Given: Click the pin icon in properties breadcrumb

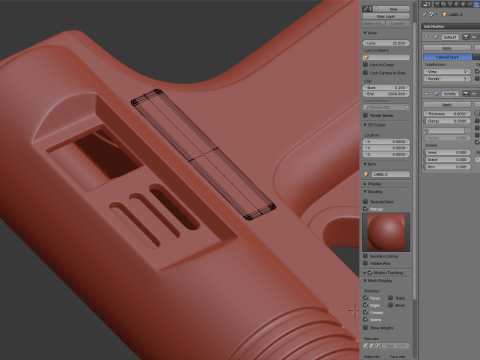Looking at the screenshot, I should pos(425,14).
